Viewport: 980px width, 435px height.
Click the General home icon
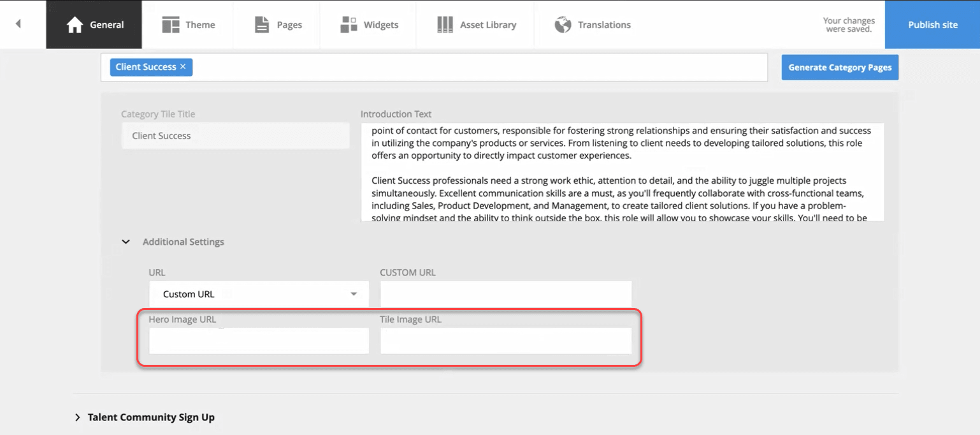(75, 25)
